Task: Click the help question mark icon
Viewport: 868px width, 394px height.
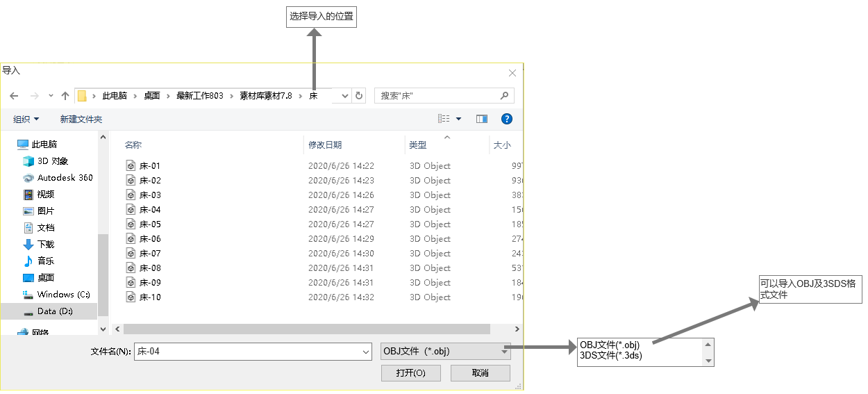Action: (x=507, y=119)
